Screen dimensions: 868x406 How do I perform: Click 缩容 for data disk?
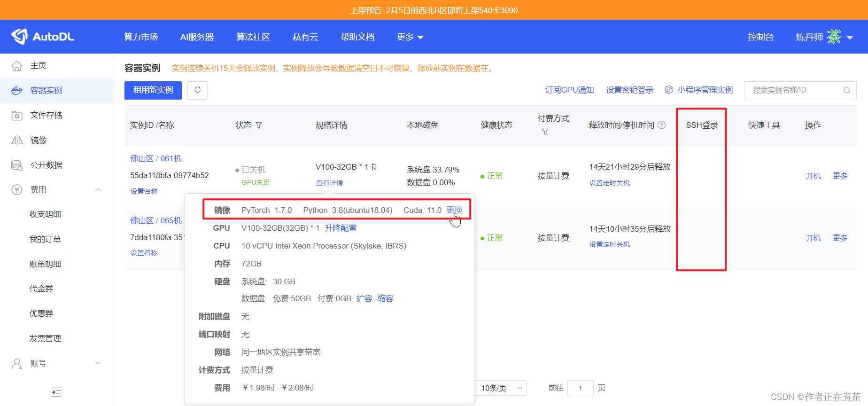(385, 298)
